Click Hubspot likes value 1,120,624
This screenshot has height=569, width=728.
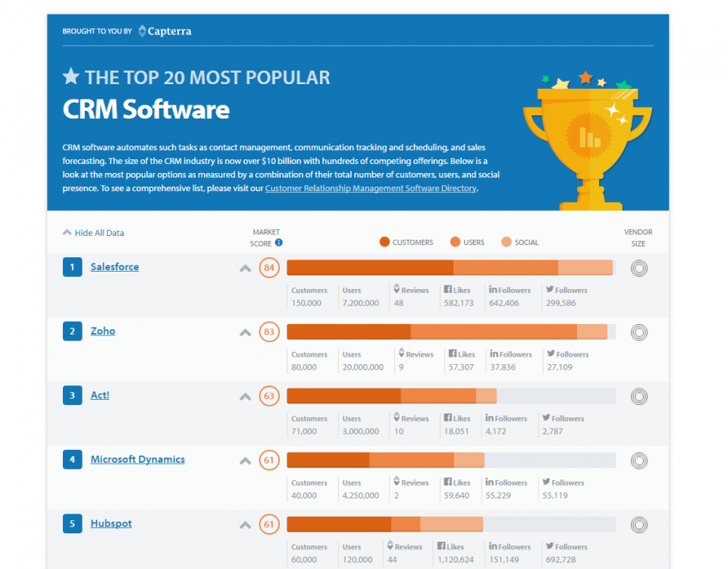point(456,559)
